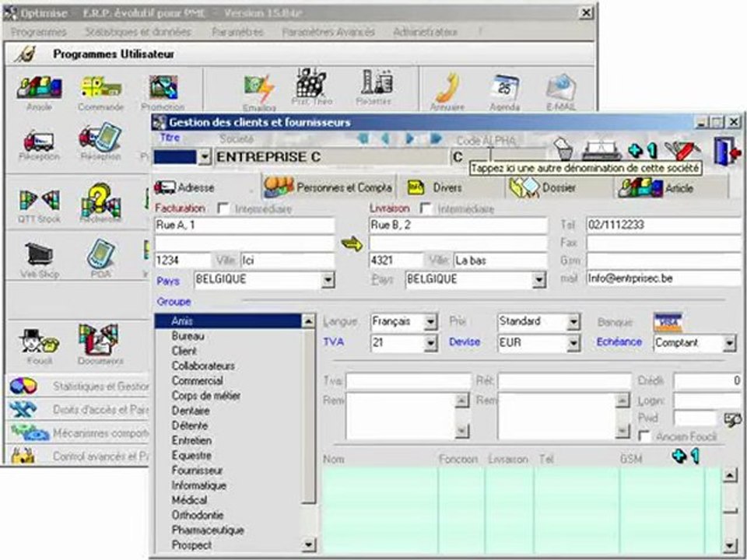Switch to the Adresse tab
The height and width of the screenshot is (560, 747).
click(x=205, y=187)
